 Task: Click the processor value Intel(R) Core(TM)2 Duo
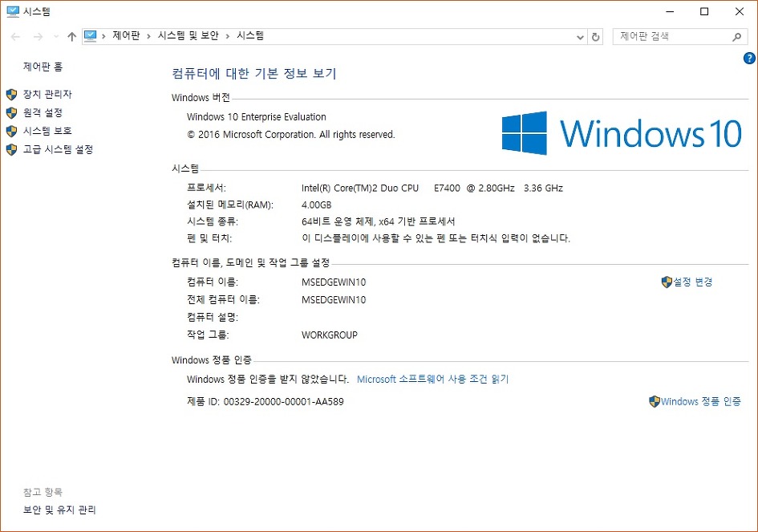tap(432, 188)
